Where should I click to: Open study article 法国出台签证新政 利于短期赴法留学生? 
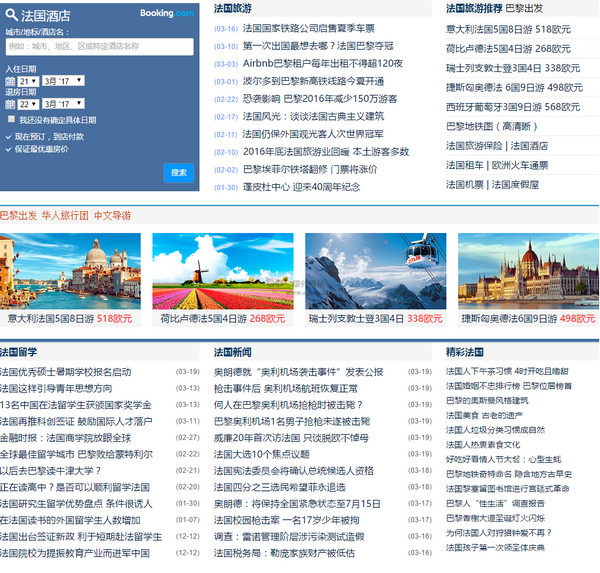point(81,537)
